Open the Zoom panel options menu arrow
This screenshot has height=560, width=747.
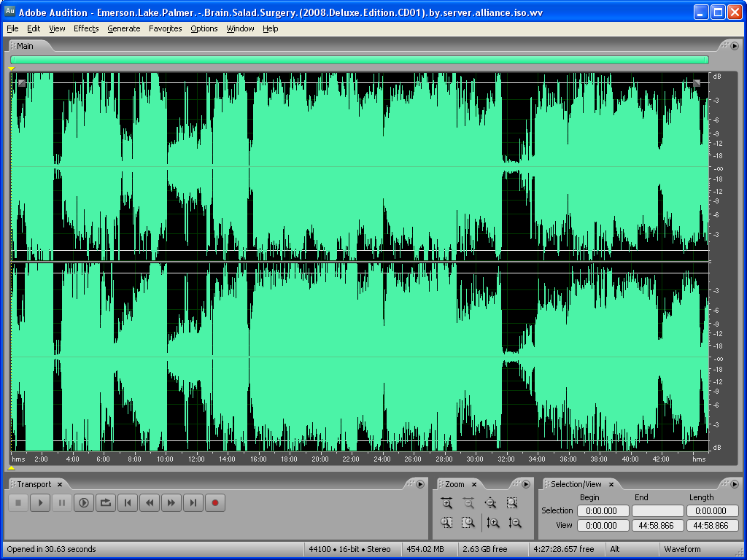pyautogui.click(x=526, y=484)
